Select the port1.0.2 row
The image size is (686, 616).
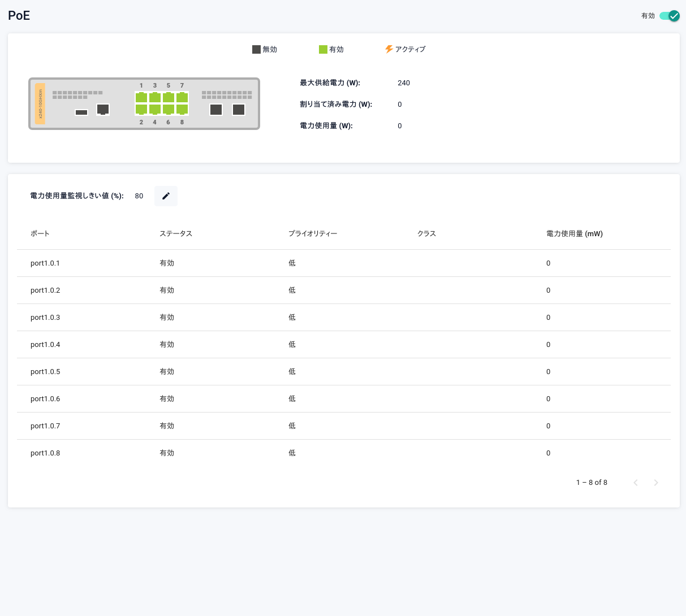coord(344,290)
